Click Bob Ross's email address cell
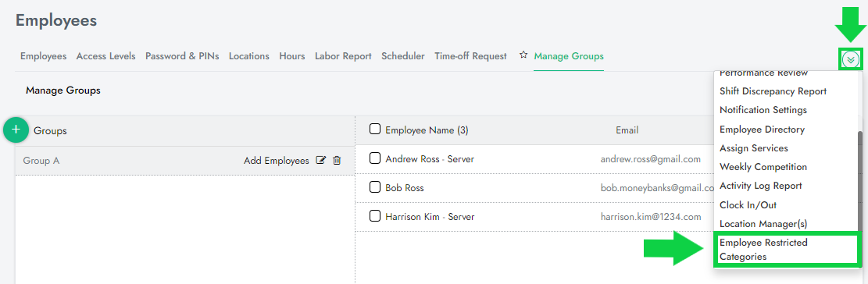This screenshot has width=868, height=284. pyautogui.click(x=657, y=188)
